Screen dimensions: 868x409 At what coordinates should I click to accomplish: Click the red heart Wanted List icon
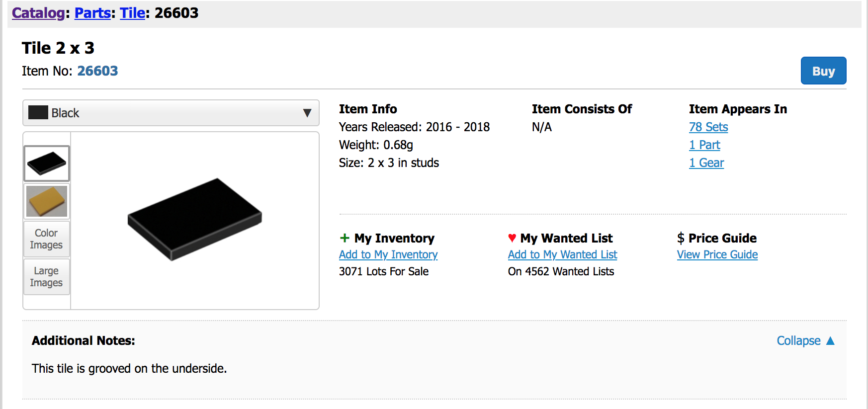[x=512, y=238]
